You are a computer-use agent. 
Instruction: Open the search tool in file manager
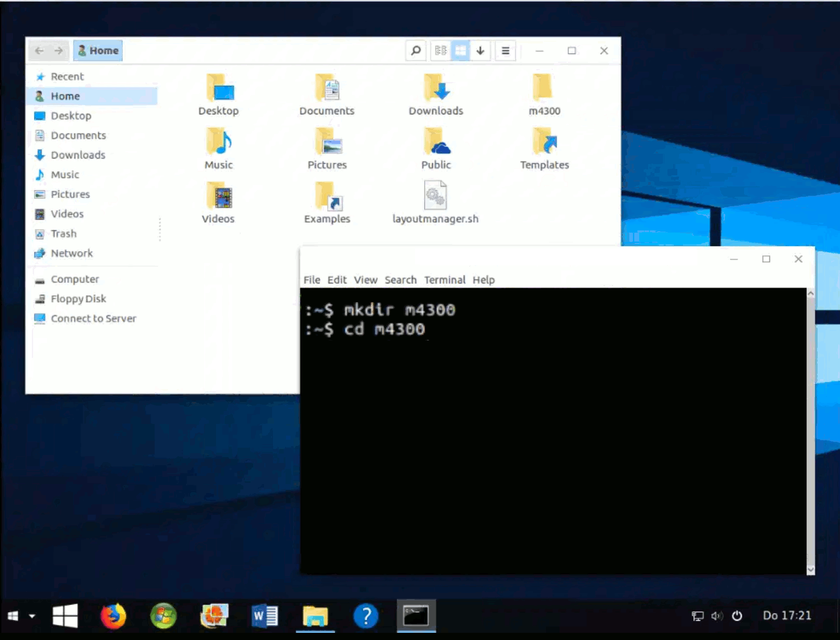pyautogui.click(x=416, y=51)
